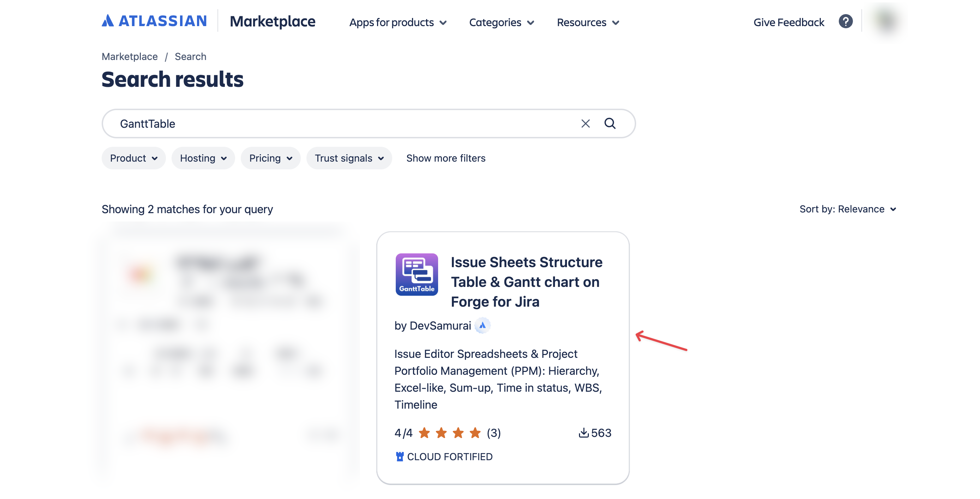Click the Cloud Fortified badge
This screenshot has width=980, height=499.
(444, 456)
